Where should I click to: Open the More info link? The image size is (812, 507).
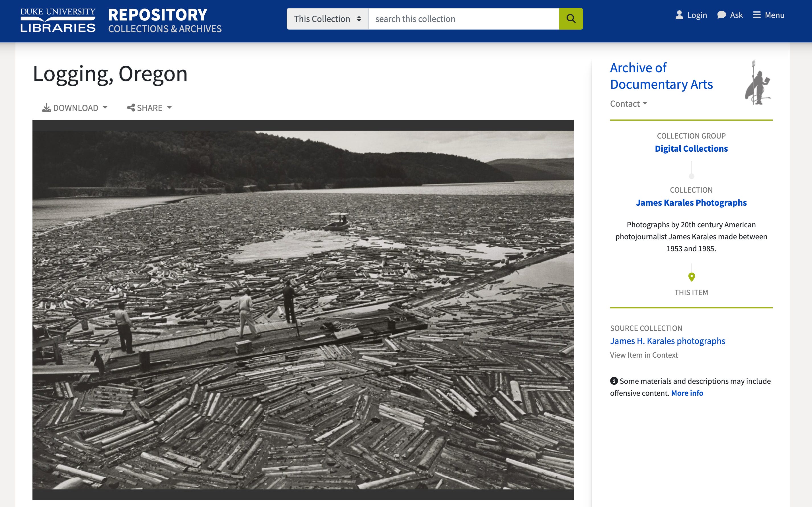(x=687, y=393)
